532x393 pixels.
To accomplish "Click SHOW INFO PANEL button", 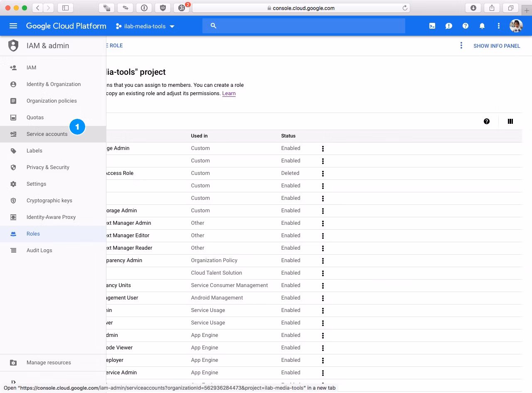I will pyautogui.click(x=497, y=46).
